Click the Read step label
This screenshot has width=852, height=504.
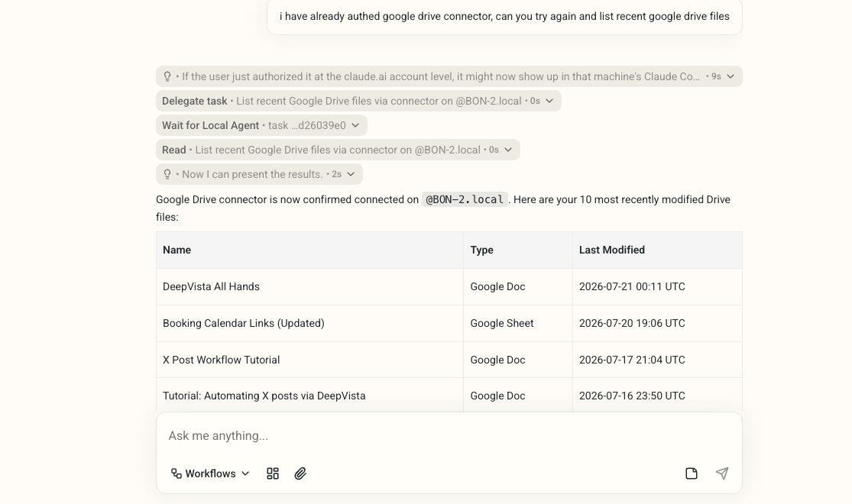tap(174, 150)
